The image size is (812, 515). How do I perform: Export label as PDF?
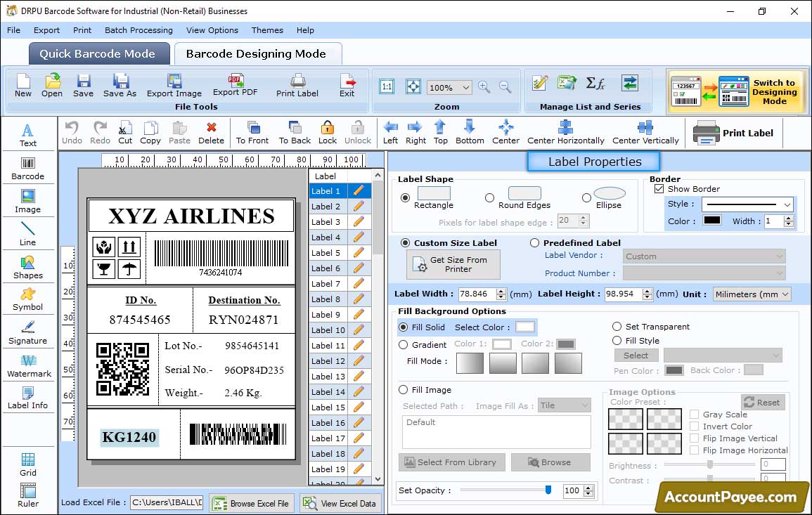pos(235,86)
